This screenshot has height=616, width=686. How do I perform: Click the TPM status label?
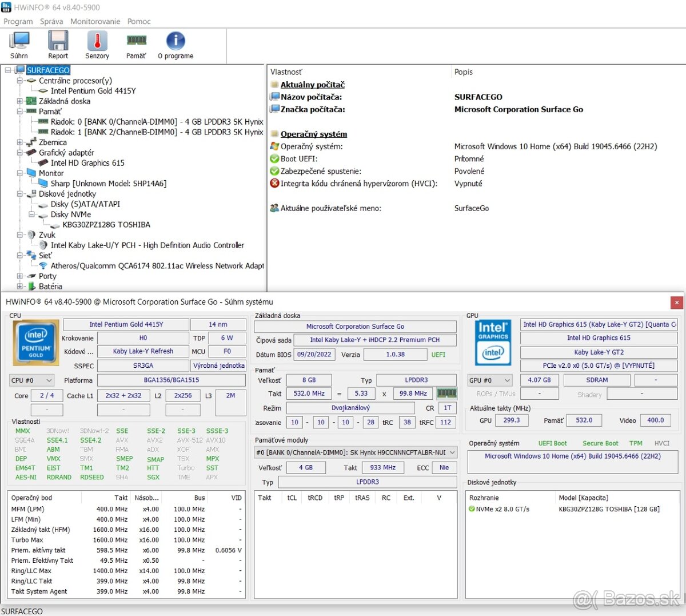(636, 443)
